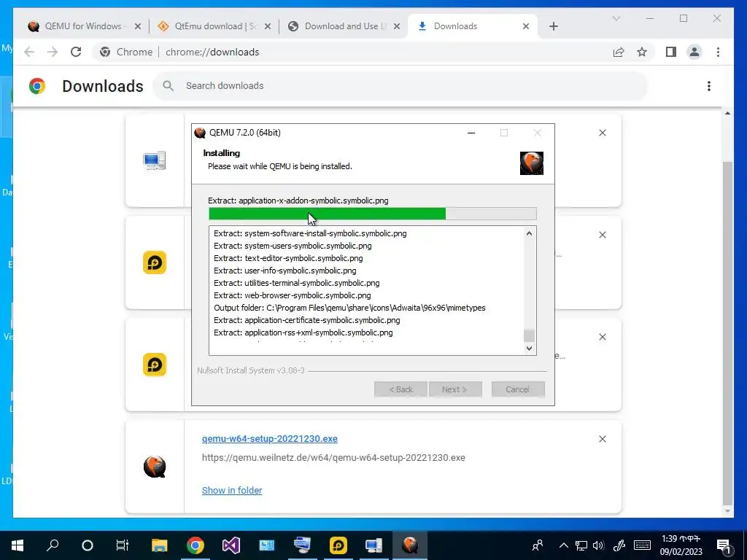Screen dimensions: 747x560
Task: Open the Windows Start menu
Action: tap(18, 545)
